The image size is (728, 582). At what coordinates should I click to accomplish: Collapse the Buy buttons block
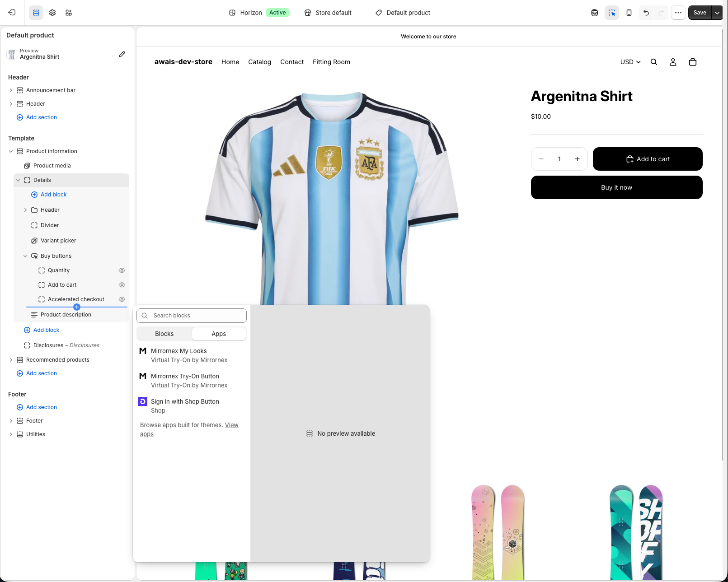coord(25,256)
